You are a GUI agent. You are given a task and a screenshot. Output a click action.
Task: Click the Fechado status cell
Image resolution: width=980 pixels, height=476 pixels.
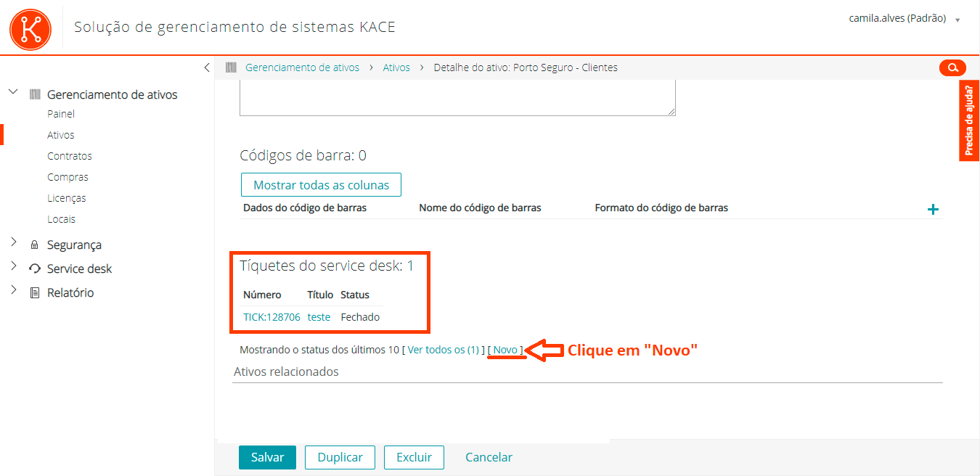(x=360, y=317)
